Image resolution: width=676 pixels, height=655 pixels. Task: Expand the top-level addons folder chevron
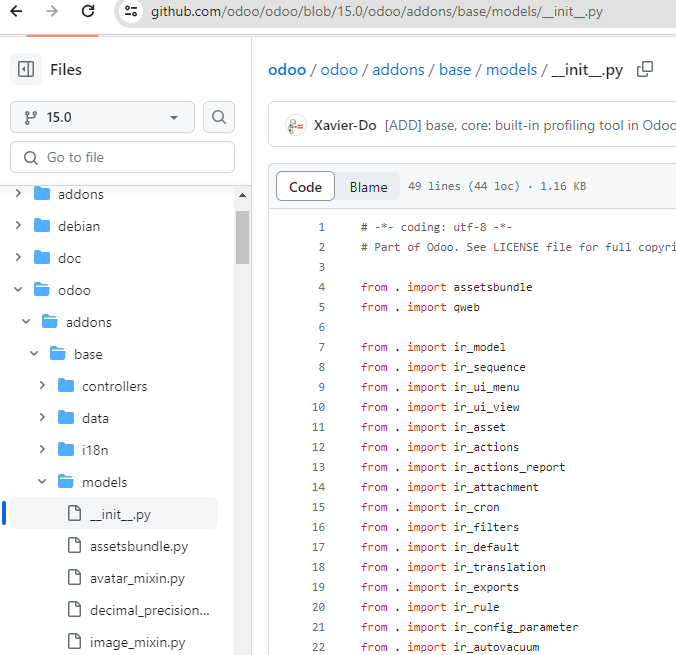(18, 194)
